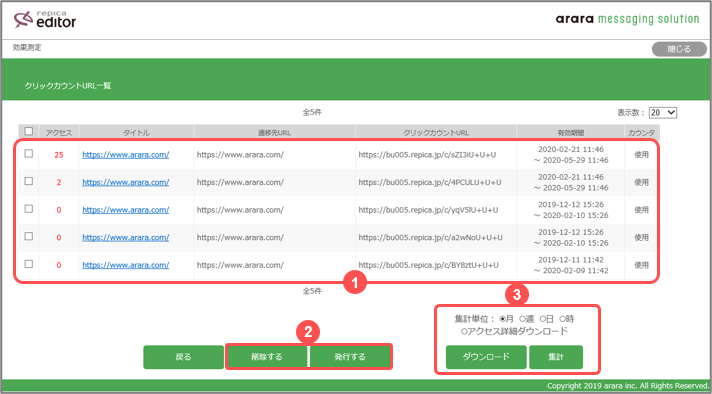Click the repica editor logo
The image size is (712, 394).
pos(44,19)
